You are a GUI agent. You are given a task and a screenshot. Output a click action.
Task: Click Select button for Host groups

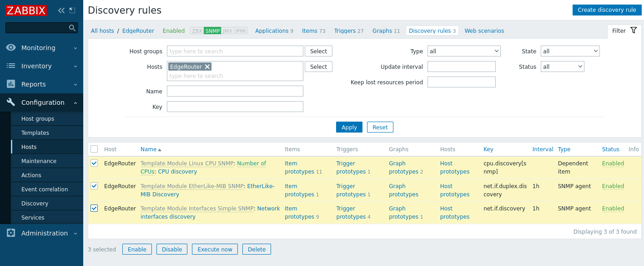click(x=318, y=51)
